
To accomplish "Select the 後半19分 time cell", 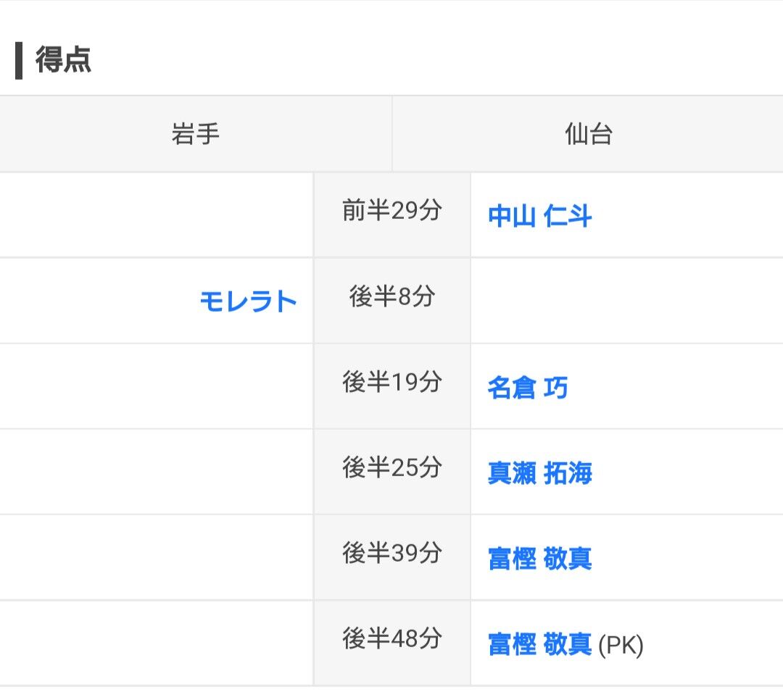I will pos(391,383).
